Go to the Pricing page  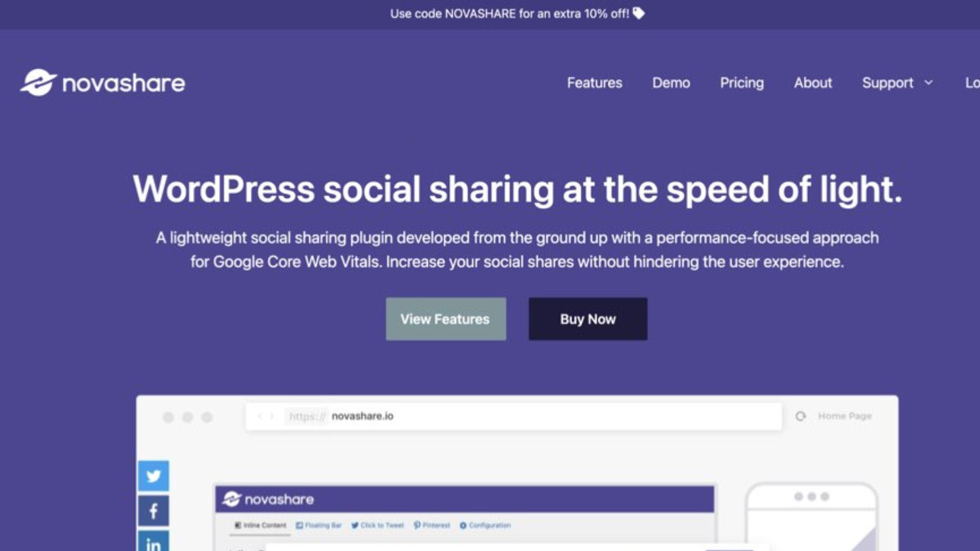(x=742, y=83)
